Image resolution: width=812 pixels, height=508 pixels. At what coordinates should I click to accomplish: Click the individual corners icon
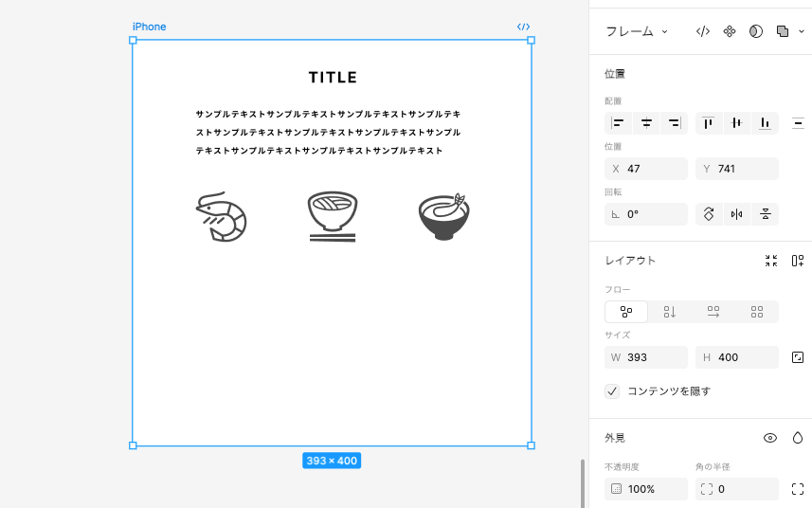point(798,489)
